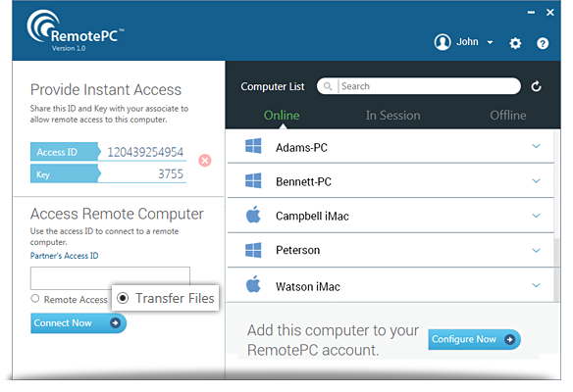
Task: Click the Configure Now button
Action: click(x=474, y=339)
